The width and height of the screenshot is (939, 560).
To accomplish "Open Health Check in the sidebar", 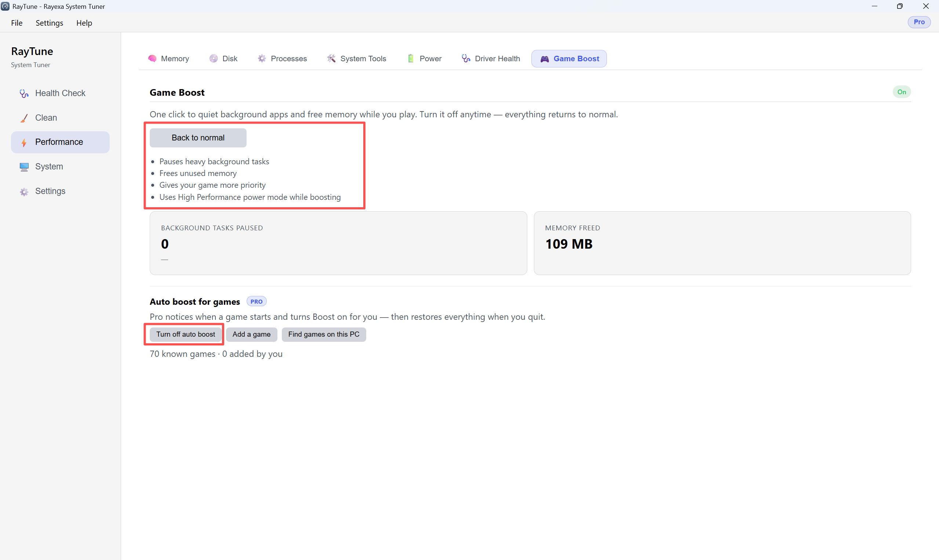I will coord(61,94).
